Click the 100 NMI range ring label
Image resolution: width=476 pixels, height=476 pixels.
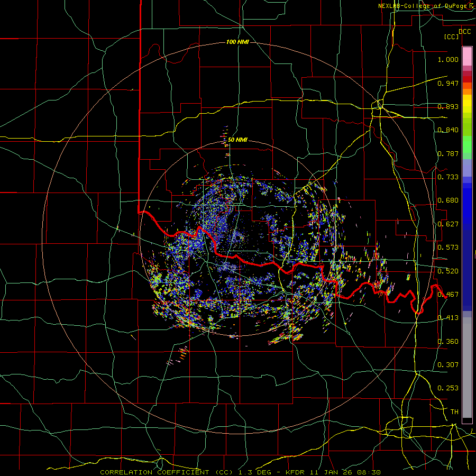[x=237, y=42]
